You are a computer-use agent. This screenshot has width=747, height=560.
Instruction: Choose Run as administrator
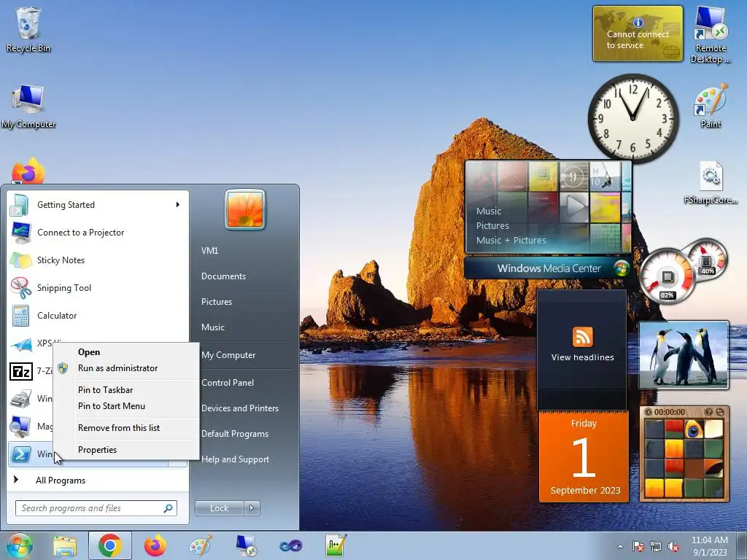[126, 368]
